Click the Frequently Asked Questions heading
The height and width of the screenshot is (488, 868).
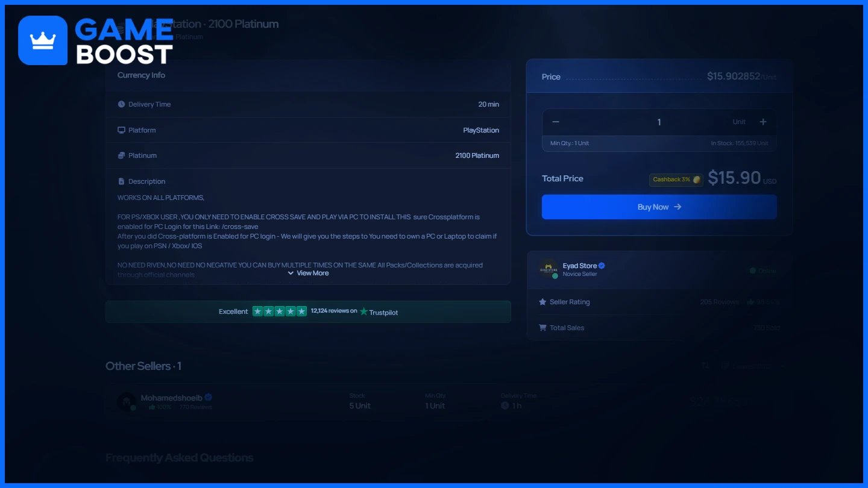click(x=179, y=458)
